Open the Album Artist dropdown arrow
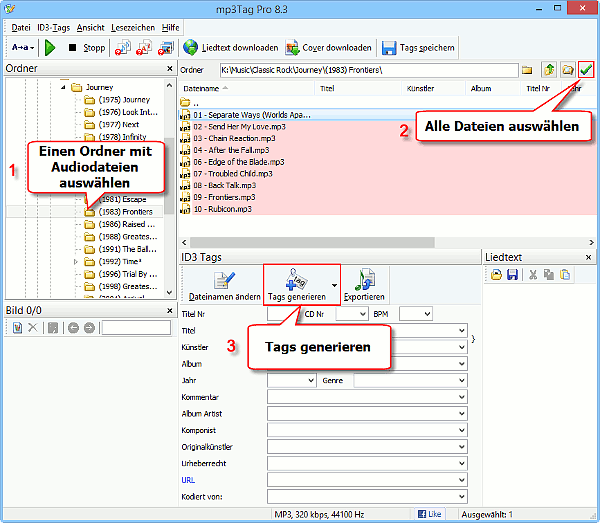 (x=462, y=414)
